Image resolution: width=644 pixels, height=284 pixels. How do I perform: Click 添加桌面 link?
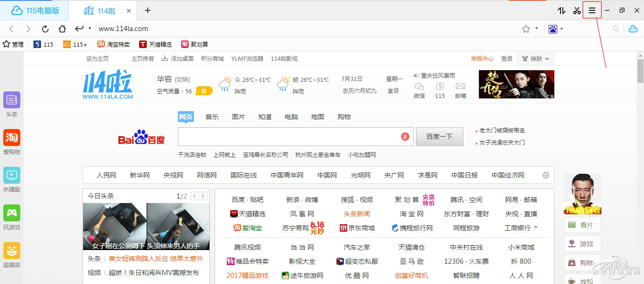point(177,59)
